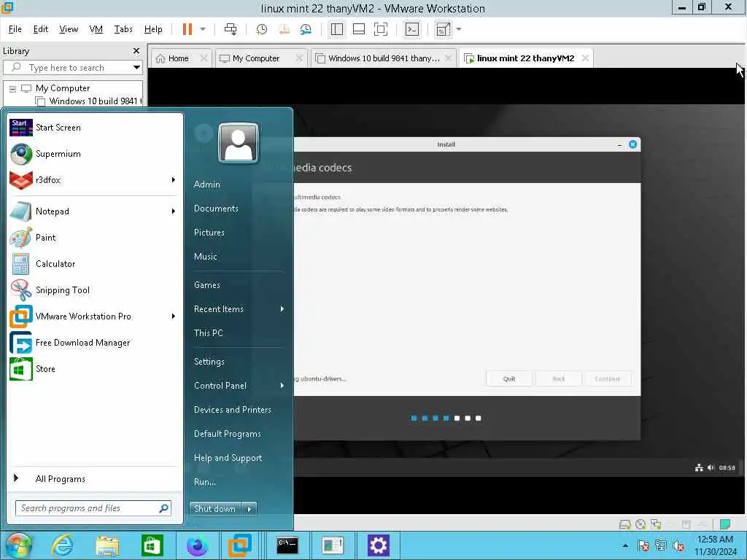
Task: Open the library search dropdown arrow
Action: pos(136,68)
